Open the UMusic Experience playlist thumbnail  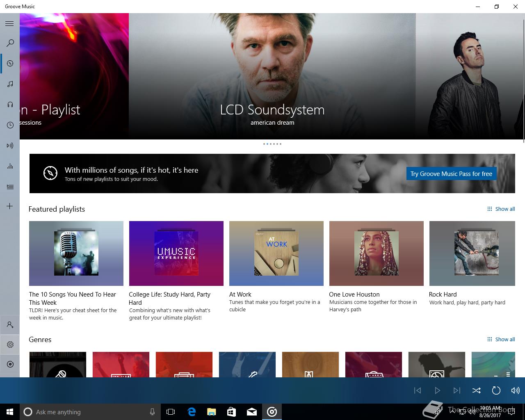[176, 253]
